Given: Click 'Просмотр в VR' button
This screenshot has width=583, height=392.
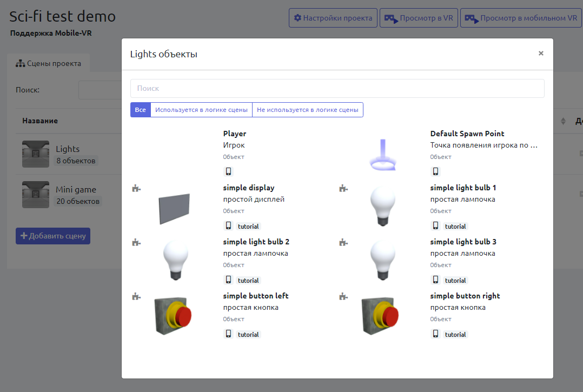Looking at the screenshot, I should tap(419, 18).
